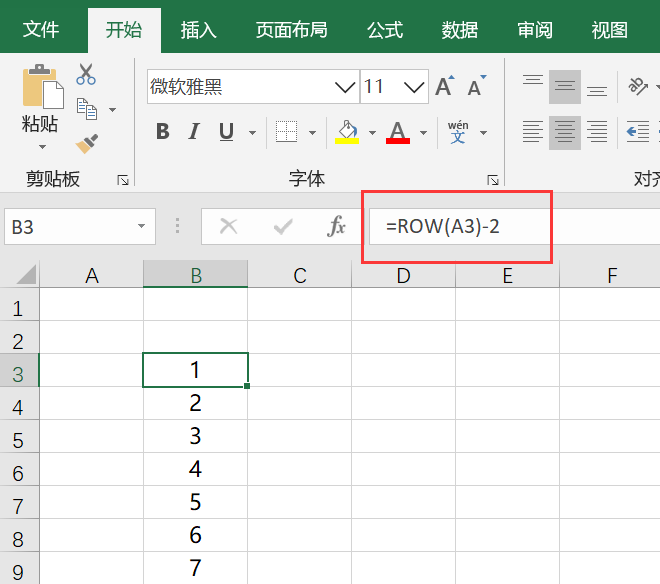
Task: Apply red font color
Action: (x=398, y=132)
